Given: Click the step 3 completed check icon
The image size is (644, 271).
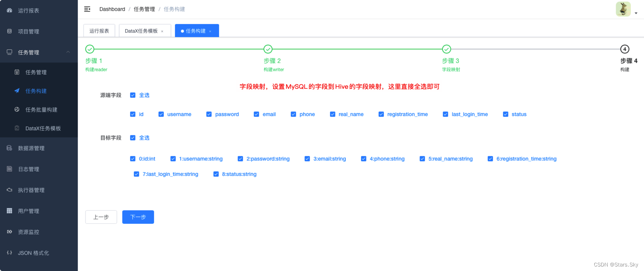Looking at the screenshot, I should [x=447, y=49].
